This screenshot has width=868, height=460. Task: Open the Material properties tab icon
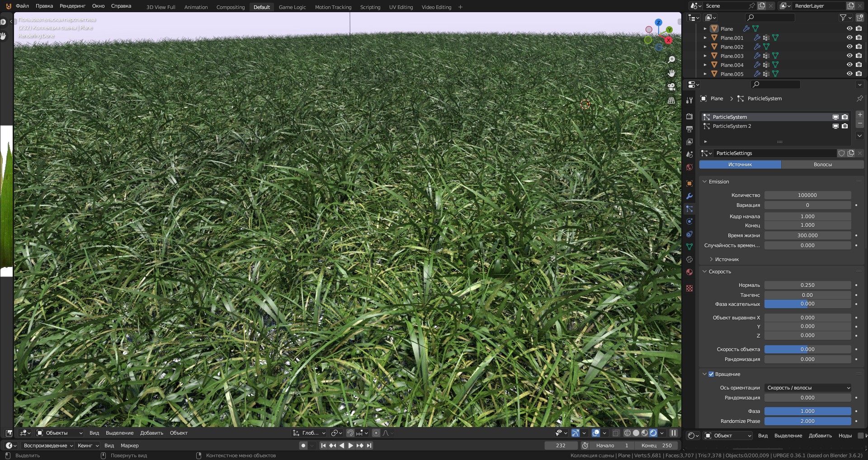point(689,272)
